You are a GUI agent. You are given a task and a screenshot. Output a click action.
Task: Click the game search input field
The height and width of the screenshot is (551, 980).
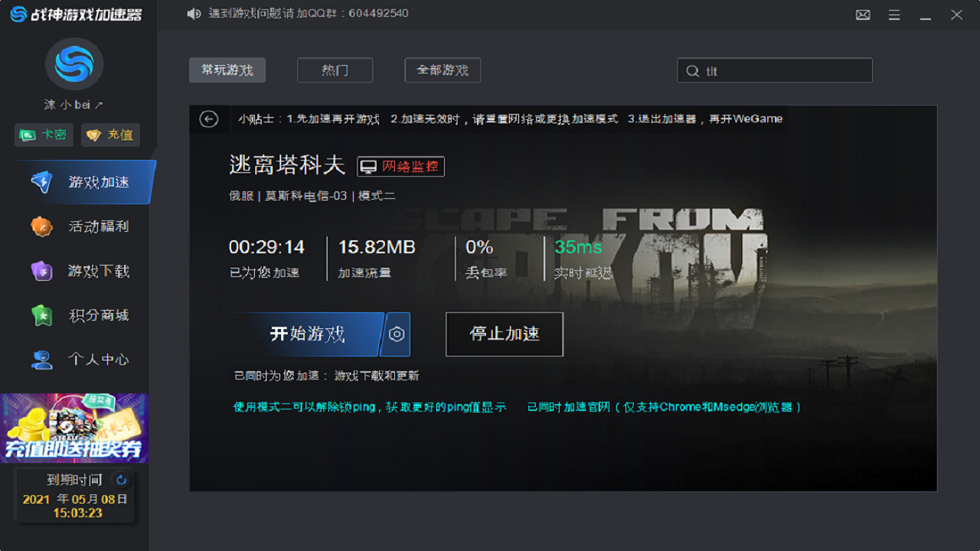[775, 70]
